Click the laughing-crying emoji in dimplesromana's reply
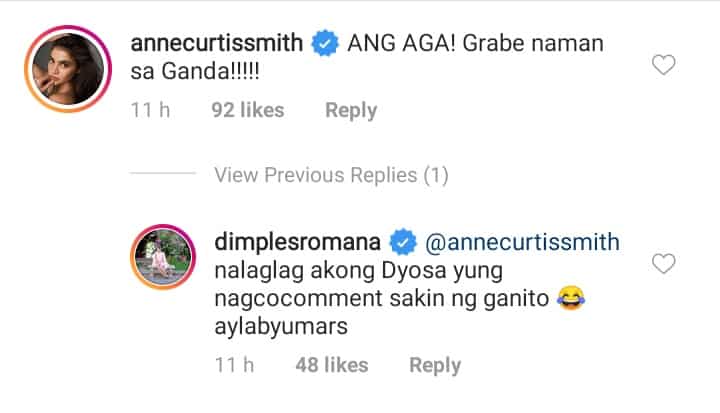Screen dimensions: 720x413 [571, 298]
